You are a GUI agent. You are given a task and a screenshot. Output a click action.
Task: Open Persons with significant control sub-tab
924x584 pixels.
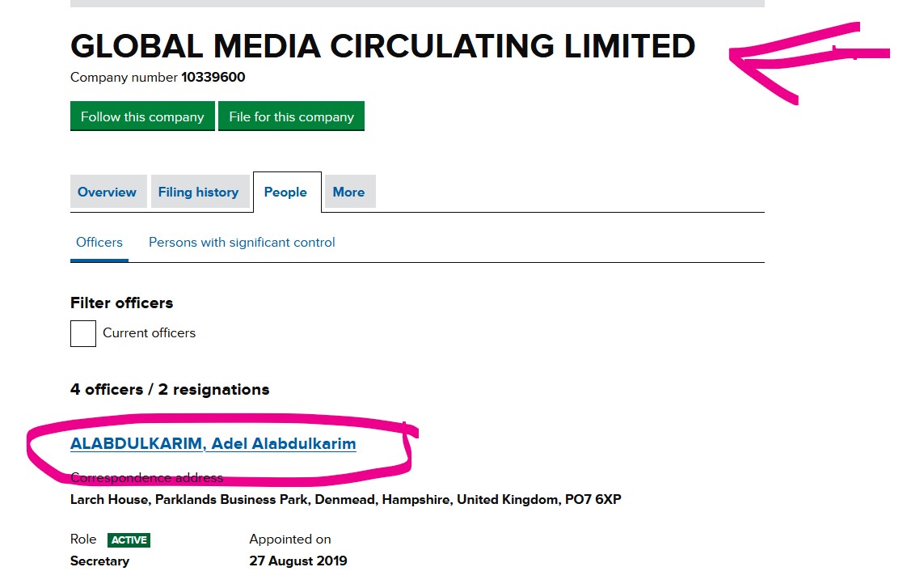click(242, 243)
